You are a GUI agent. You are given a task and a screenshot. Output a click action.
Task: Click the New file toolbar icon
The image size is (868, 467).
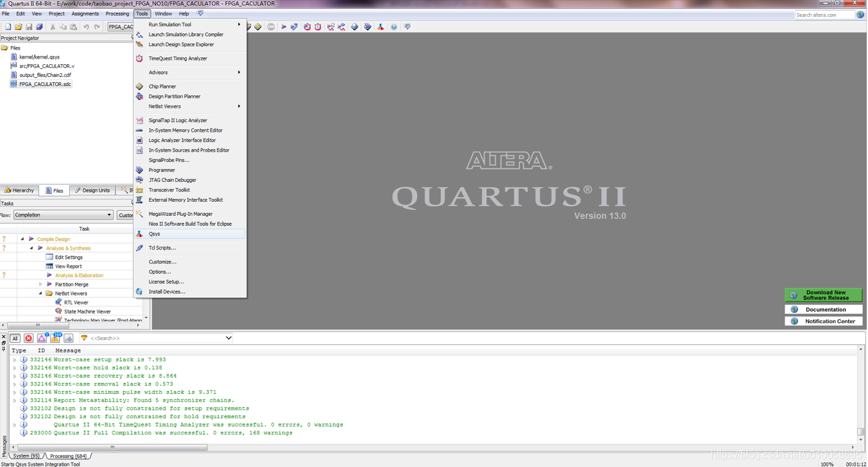(x=8, y=27)
